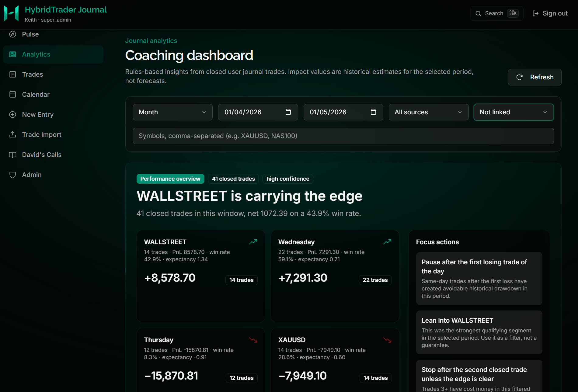Open the Month period dropdown
578x392 pixels.
pyautogui.click(x=173, y=112)
